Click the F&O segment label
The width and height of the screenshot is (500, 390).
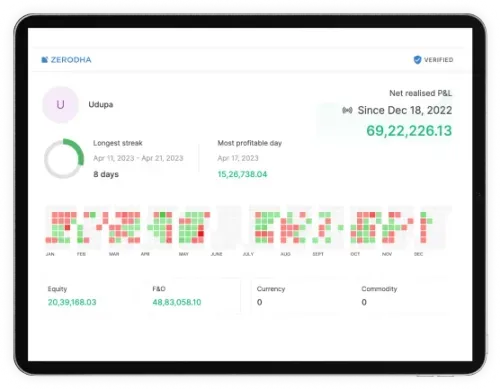click(x=159, y=289)
